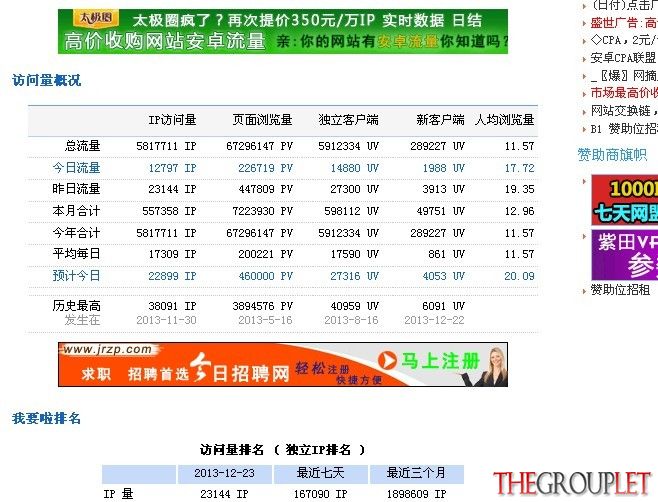Select the 最近三个月 ranking column header
658x502 pixels.
point(416,473)
